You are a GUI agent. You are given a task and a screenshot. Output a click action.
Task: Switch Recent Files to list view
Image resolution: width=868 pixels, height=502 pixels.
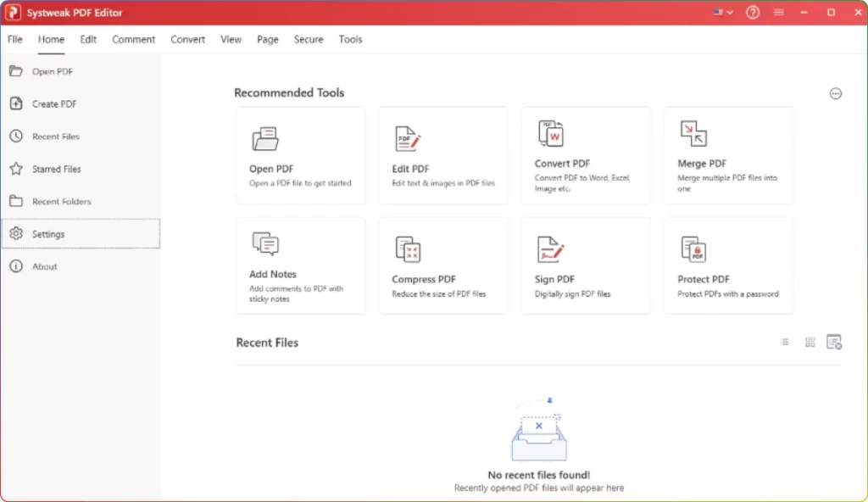(x=784, y=342)
